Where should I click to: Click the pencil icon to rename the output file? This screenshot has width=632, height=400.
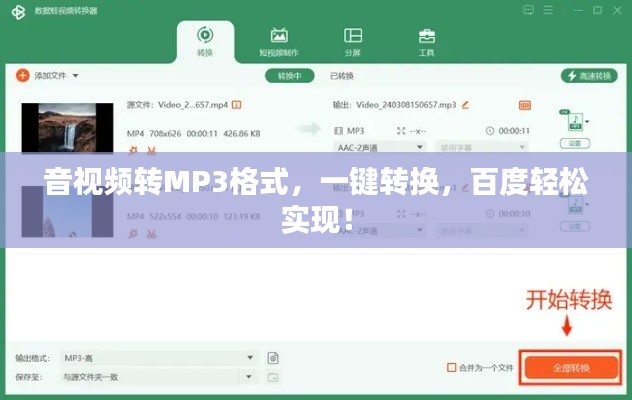[x=465, y=105]
